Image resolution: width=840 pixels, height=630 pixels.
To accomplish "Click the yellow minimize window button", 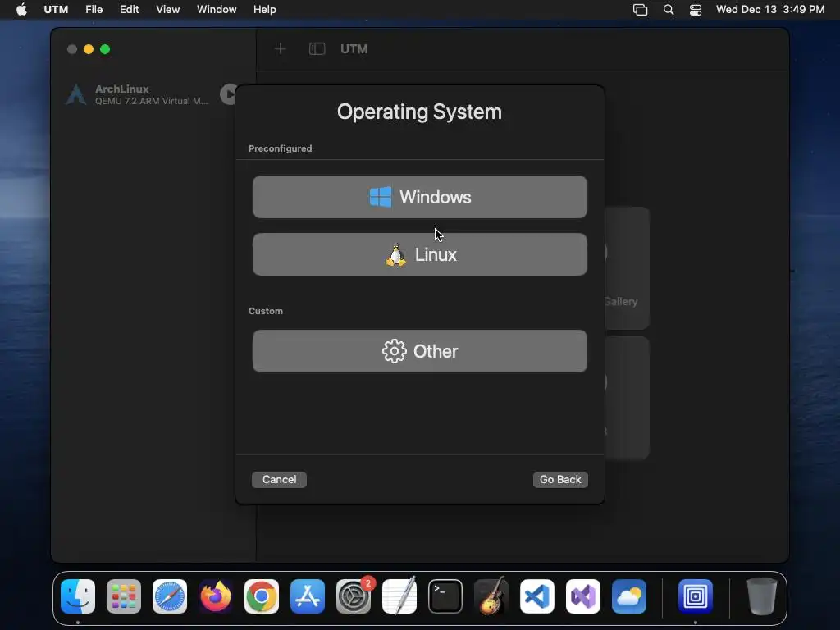I will coord(89,49).
